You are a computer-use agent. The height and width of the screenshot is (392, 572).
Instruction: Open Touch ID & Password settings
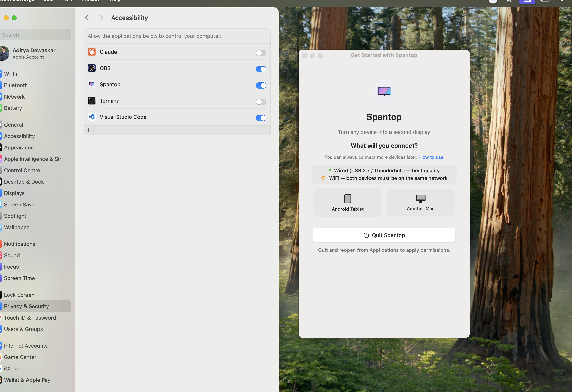[35, 318]
